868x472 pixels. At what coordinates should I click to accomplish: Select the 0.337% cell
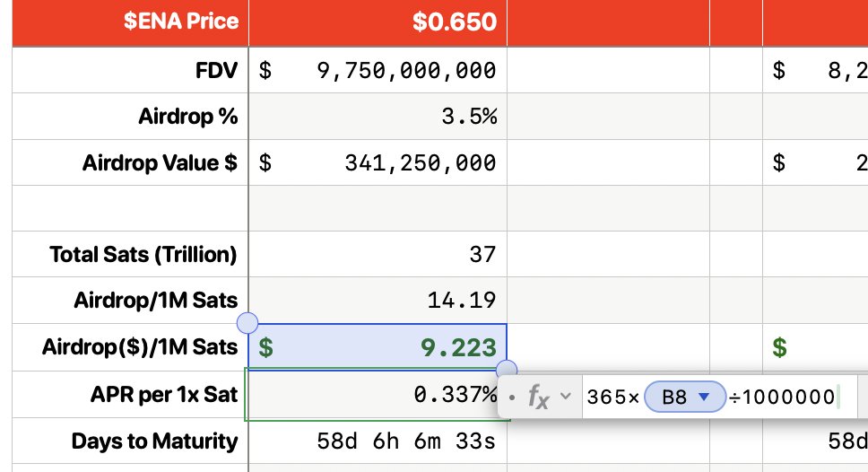(378, 395)
